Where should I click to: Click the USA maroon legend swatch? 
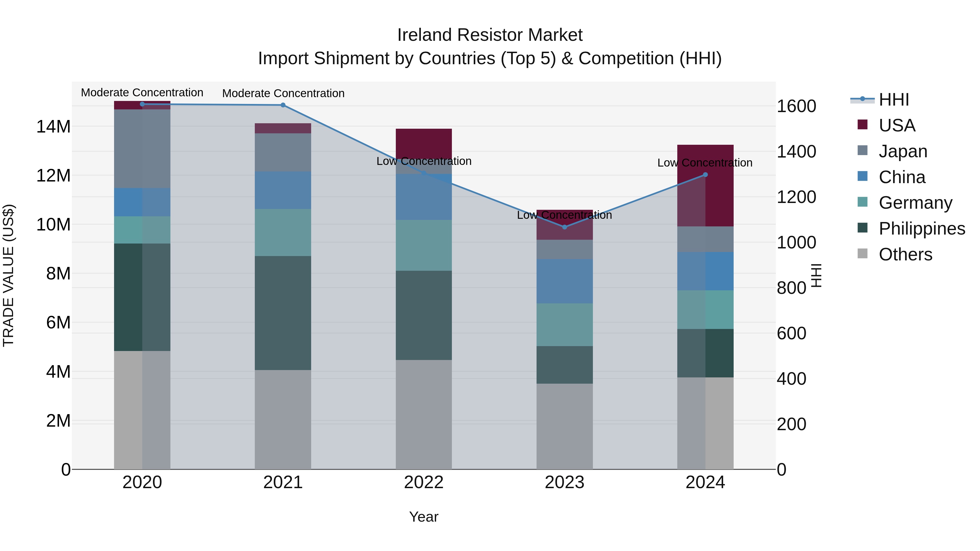pyautogui.click(x=862, y=124)
